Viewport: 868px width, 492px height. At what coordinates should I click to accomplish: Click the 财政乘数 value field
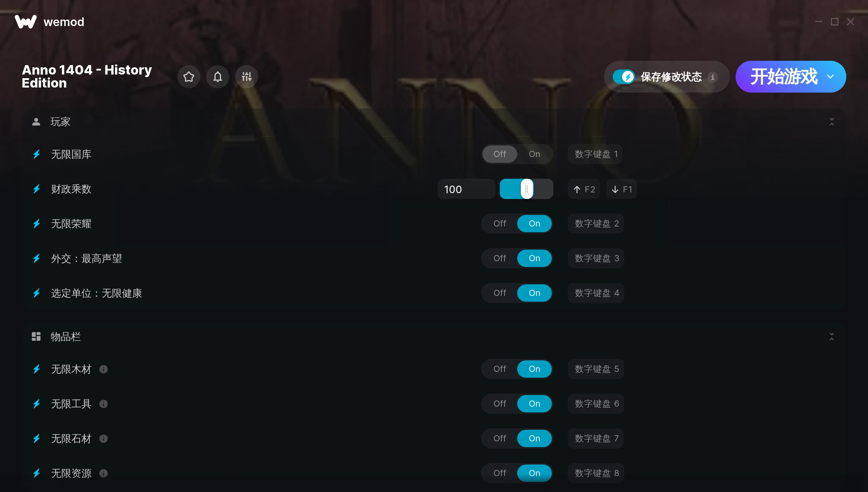pyautogui.click(x=466, y=189)
